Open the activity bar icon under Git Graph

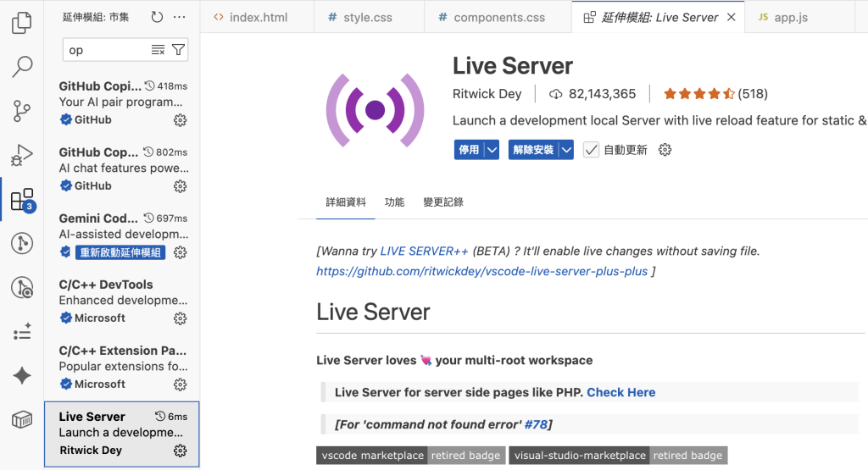pyautogui.click(x=21, y=288)
